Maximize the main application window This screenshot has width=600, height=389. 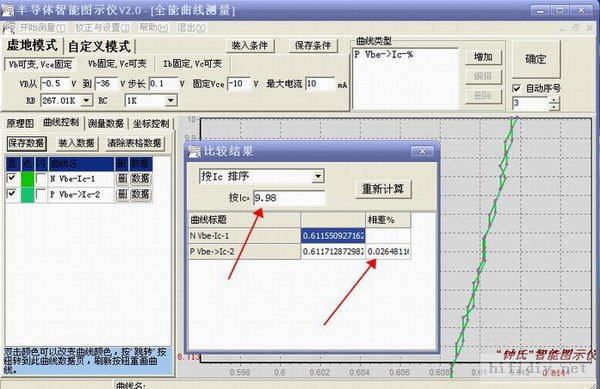[560, 11]
